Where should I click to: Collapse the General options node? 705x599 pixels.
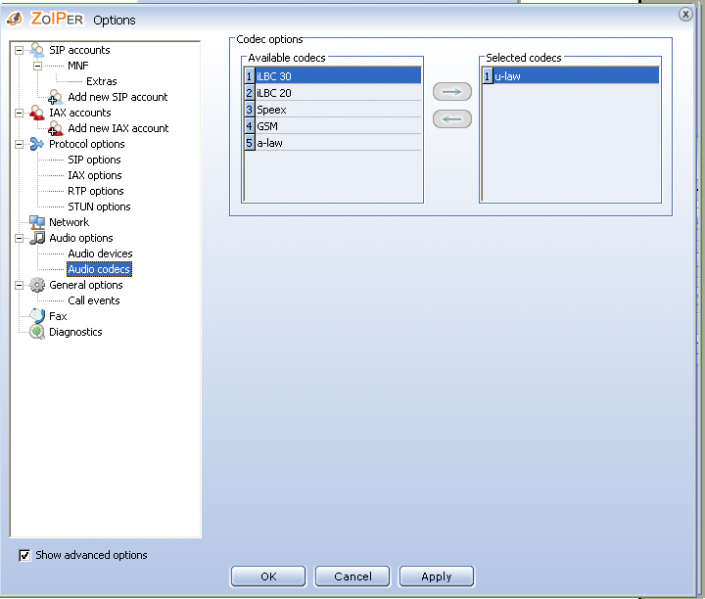pos(19,285)
